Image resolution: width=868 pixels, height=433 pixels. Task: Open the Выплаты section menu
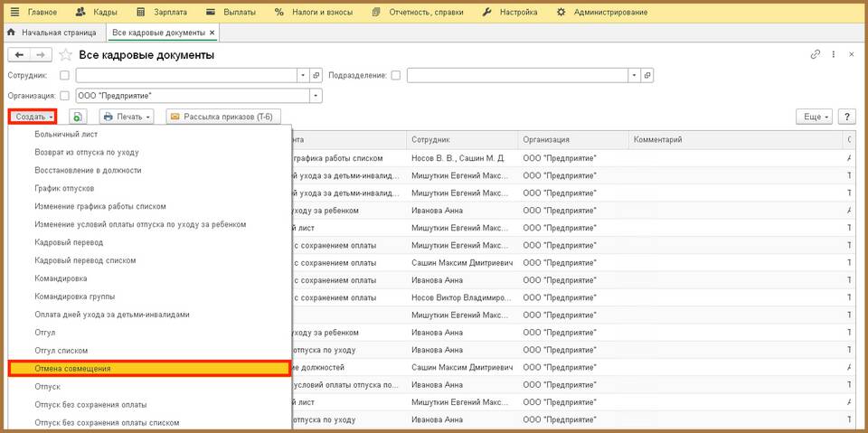(231, 12)
